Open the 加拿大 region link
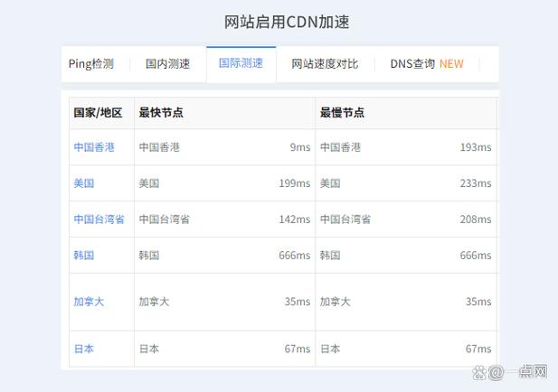Image resolution: width=558 pixels, height=392 pixels. tap(89, 302)
